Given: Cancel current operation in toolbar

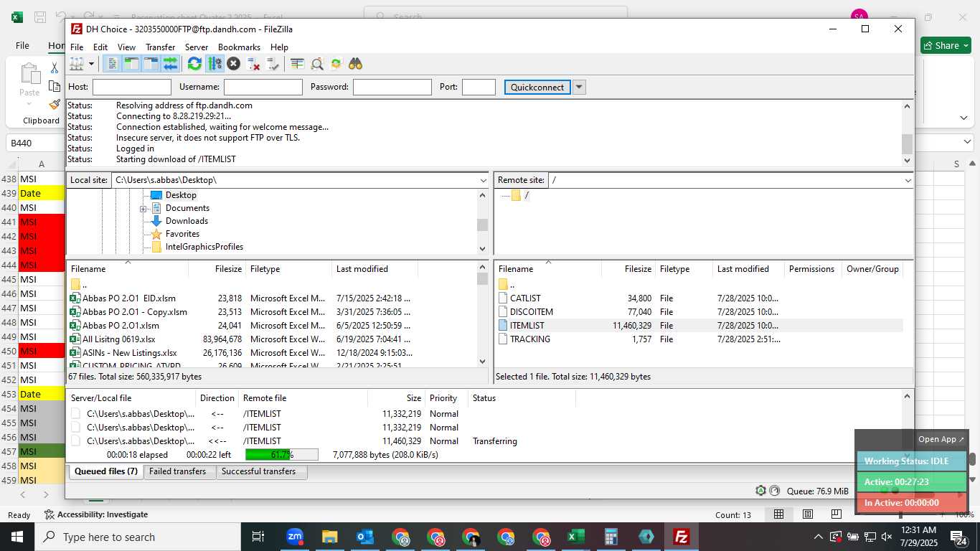Looking at the screenshot, I should point(234,64).
